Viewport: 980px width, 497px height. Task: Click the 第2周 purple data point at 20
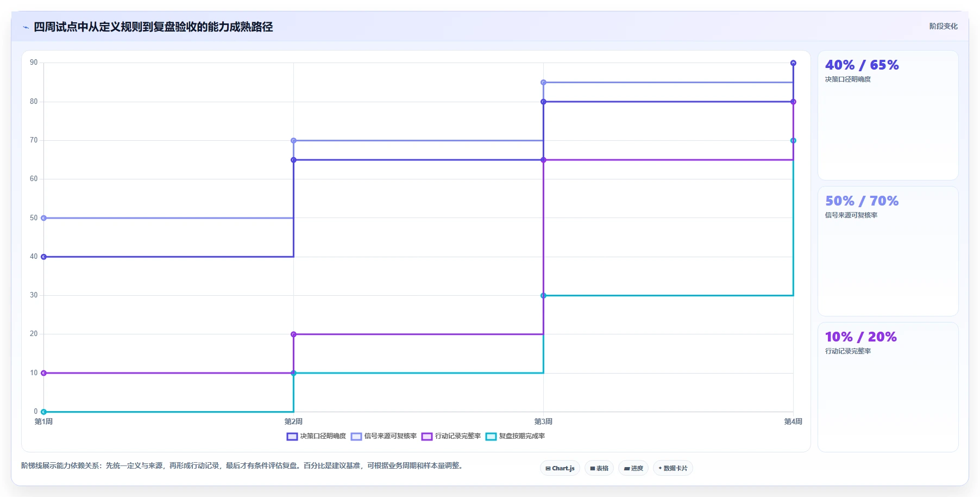click(293, 334)
